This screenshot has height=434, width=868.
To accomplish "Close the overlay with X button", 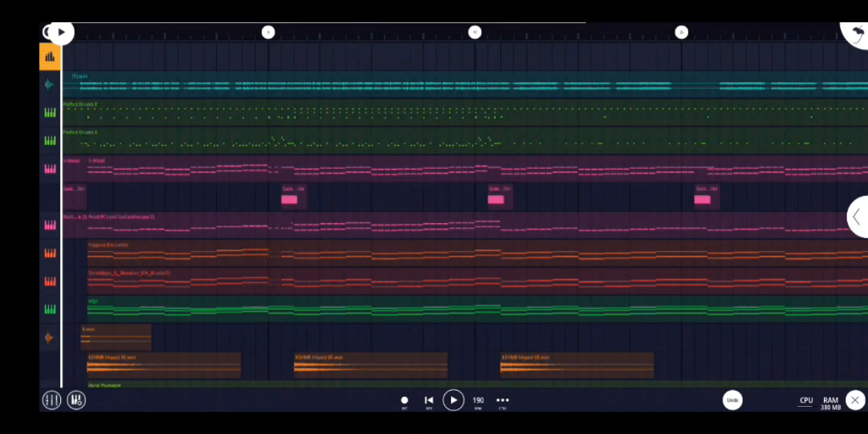I will point(855,400).
